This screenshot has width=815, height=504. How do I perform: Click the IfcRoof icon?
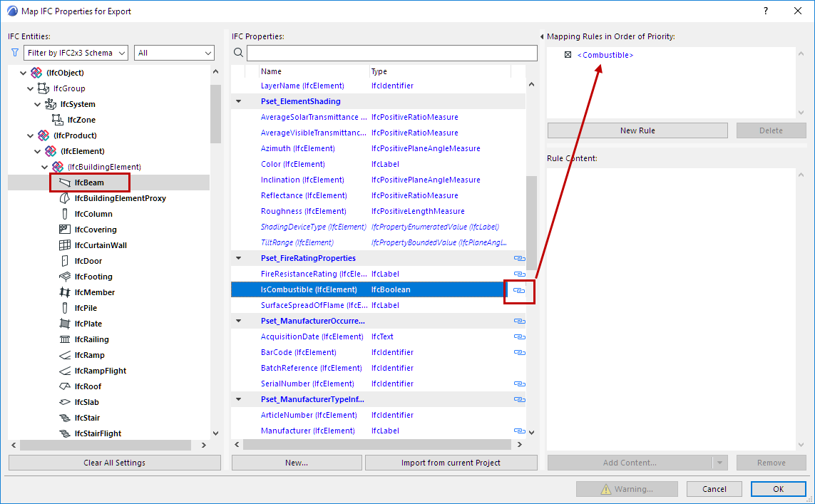click(x=64, y=386)
